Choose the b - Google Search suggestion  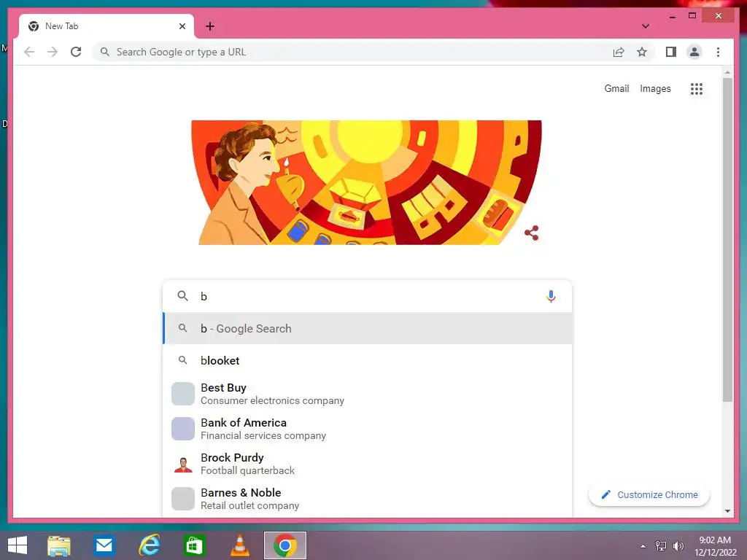(367, 329)
